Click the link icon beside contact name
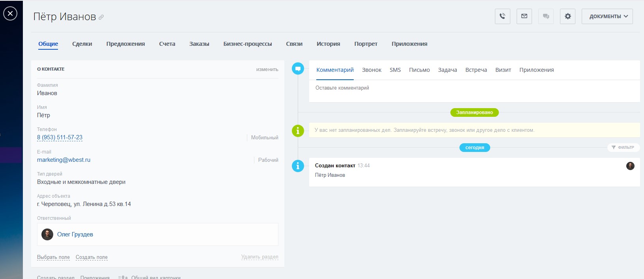Image resolution: width=644 pixels, height=279 pixels. coord(101,17)
